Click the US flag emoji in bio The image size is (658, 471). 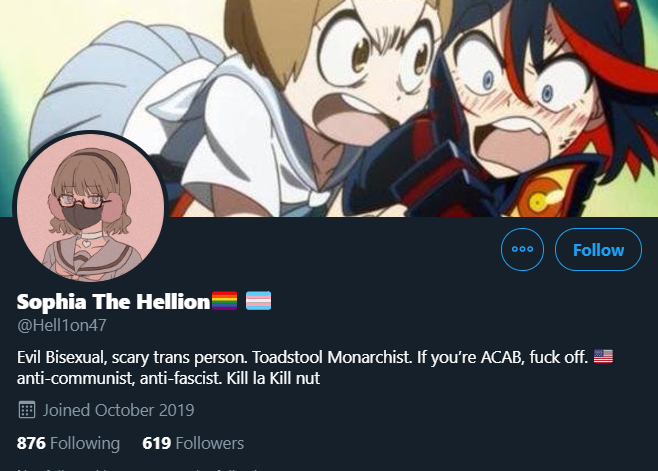(x=603, y=356)
